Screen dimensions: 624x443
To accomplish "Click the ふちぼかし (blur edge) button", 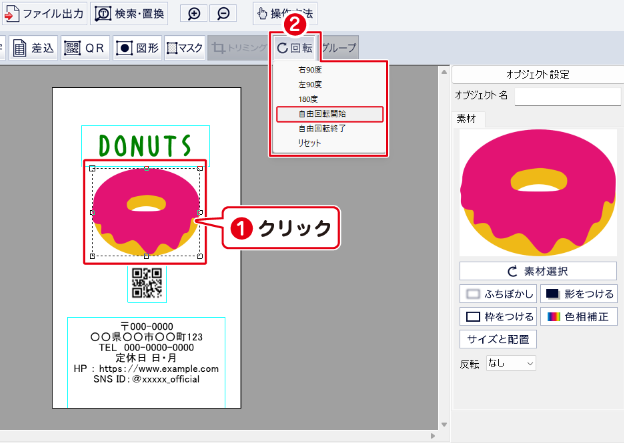I will (497, 294).
